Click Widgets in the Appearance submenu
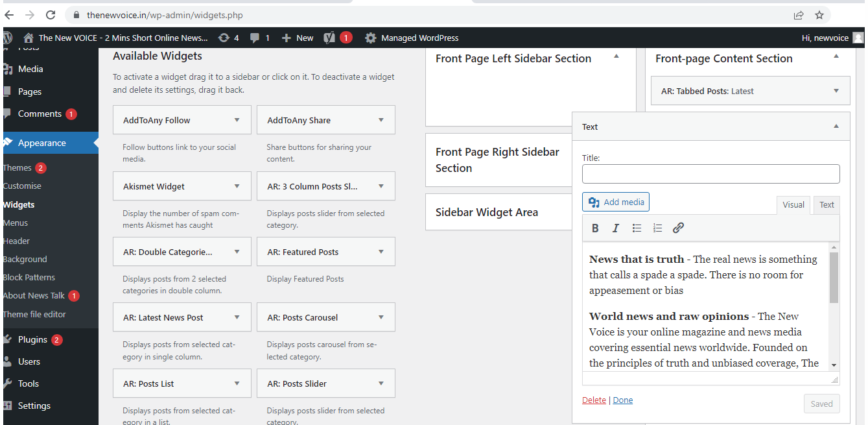 [x=19, y=204]
